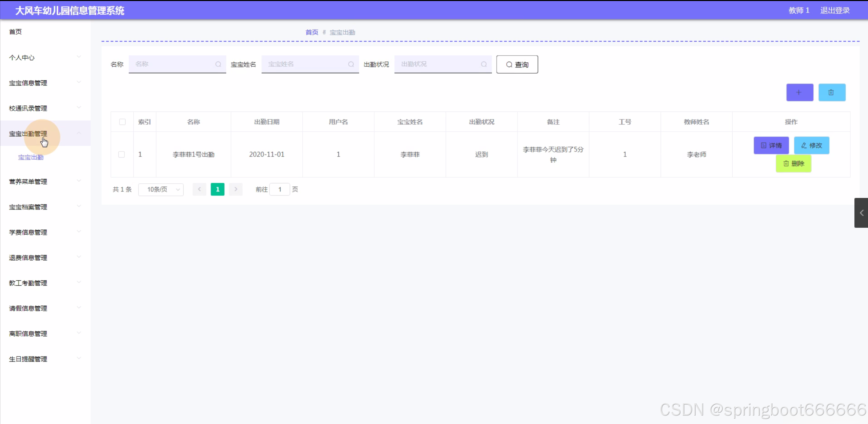Check the row for 李菲菲1号出勤
The width and height of the screenshot is (868, 424).
tap(121, 155)
